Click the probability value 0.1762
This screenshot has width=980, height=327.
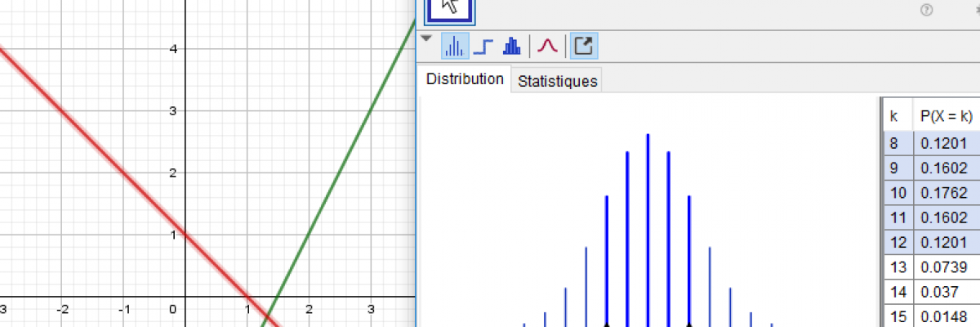tap(944, 194)
